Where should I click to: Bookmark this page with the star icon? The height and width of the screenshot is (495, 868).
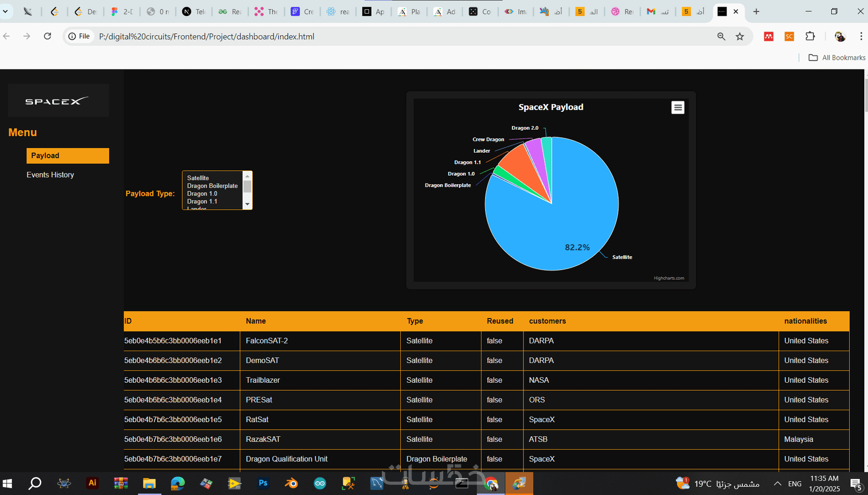(740, 36)
